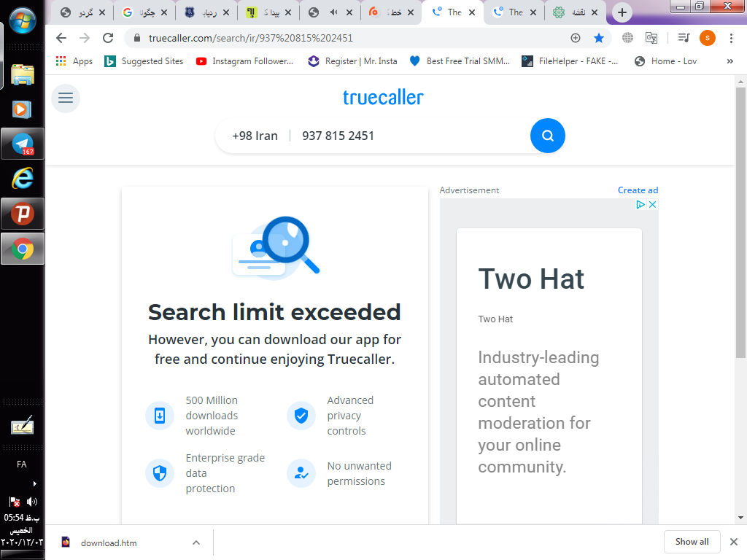Close the active The tab
The height and width of the screenshot is (560, 747).
tap(472, 13)
